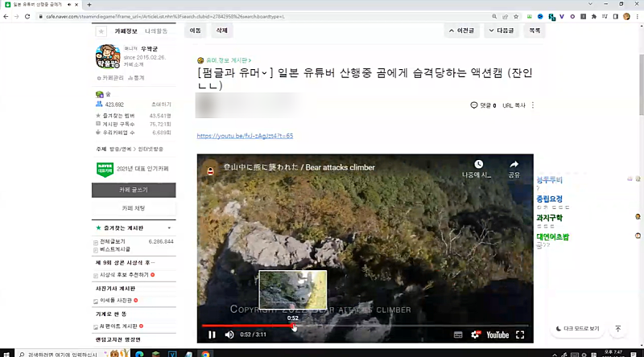
Task: Pause the YouTube video
Action: click(212, 334)
